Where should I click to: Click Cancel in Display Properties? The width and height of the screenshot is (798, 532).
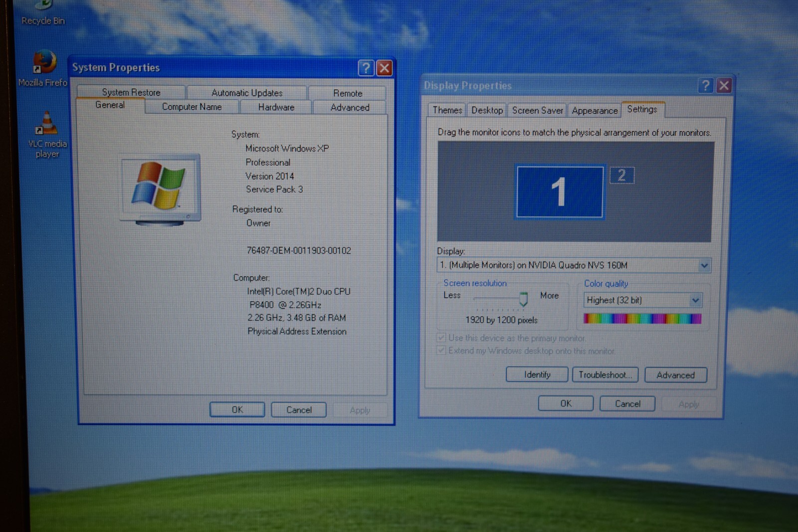(x=627, y=404)
